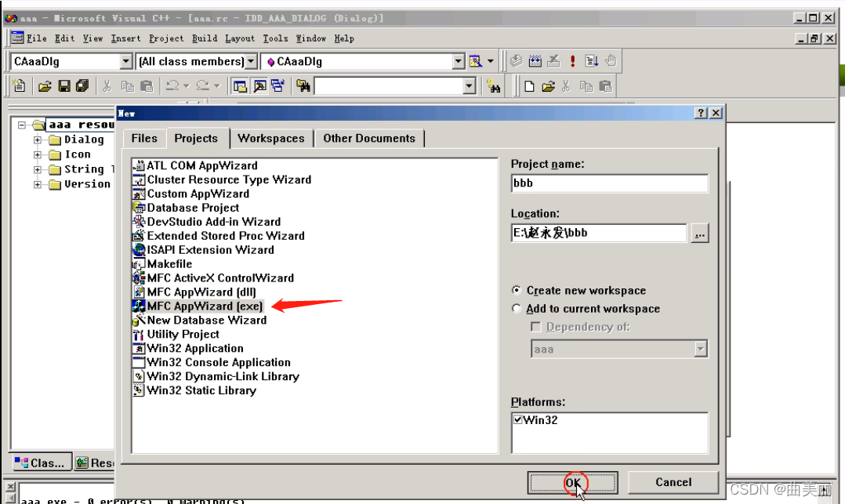The height and width of the screenshot is (504, 845).
Task: Click Cancel in the New dialog
Action: pyautogui.click(x=673, y=482)
